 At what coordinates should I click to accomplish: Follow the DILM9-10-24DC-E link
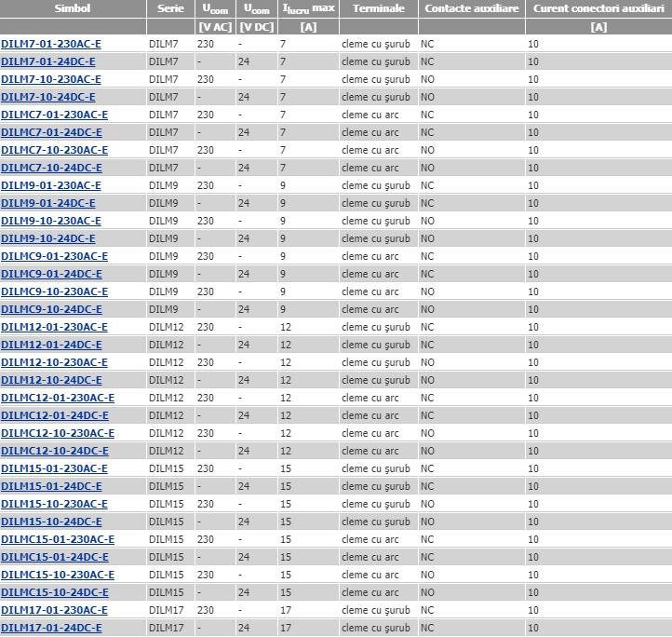[48, 239]
